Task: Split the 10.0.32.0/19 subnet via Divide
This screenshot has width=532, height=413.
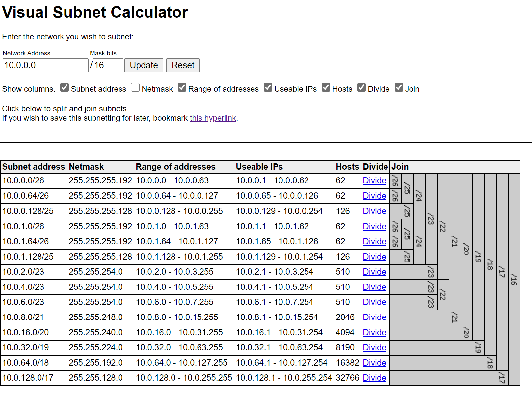Action: click(x=374, y=347)
